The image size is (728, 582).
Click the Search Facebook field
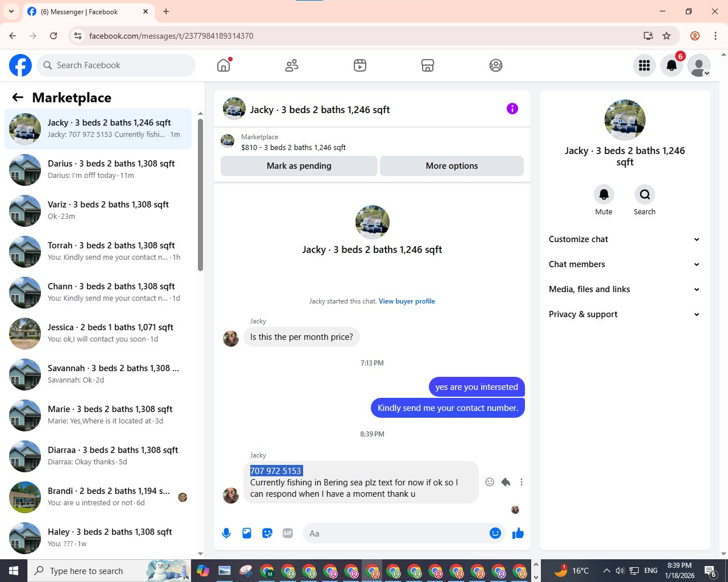(117, 65)
